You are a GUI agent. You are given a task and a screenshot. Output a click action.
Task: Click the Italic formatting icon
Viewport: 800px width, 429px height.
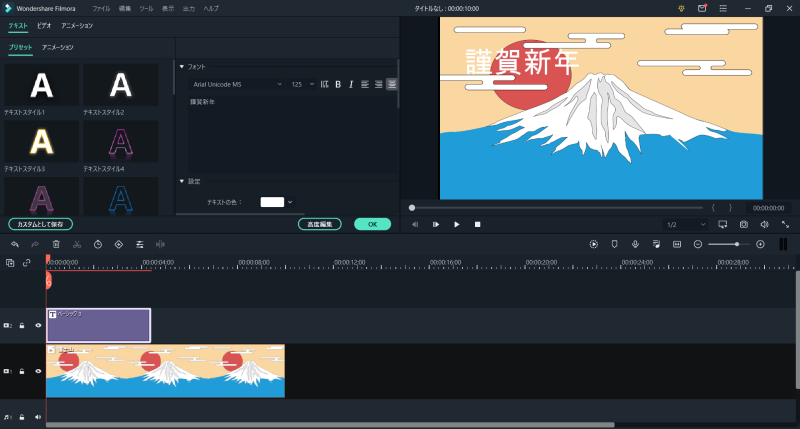(351, 84)
